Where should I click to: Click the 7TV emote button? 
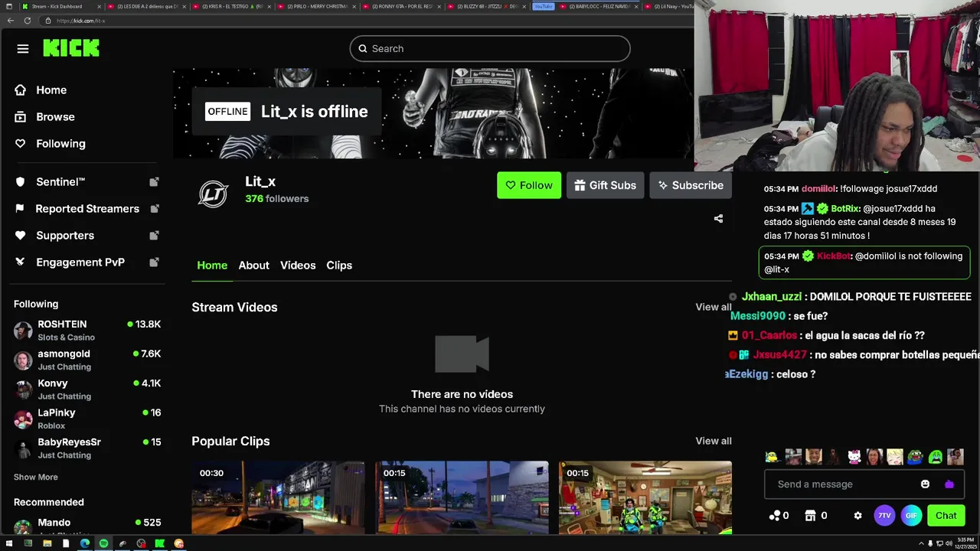pos(884,516)
